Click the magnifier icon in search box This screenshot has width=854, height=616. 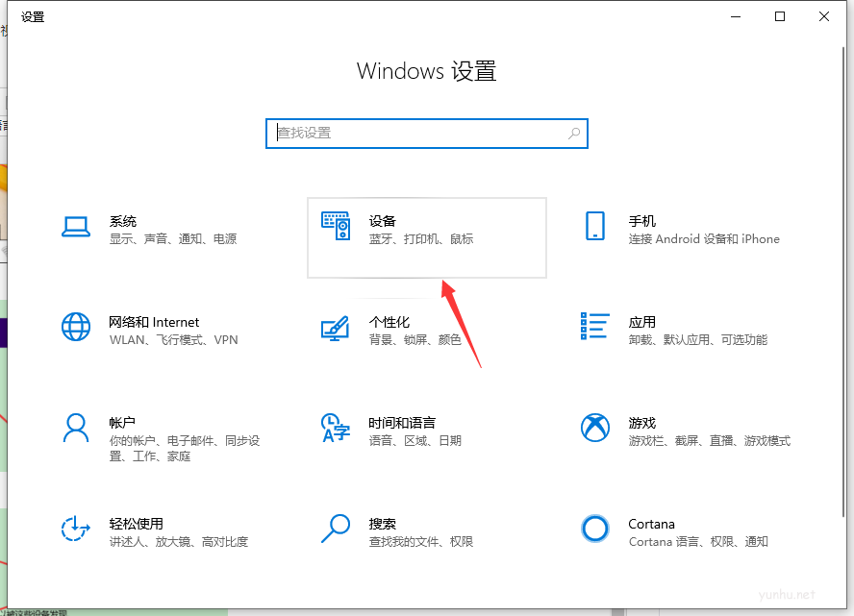pos(574,134)
